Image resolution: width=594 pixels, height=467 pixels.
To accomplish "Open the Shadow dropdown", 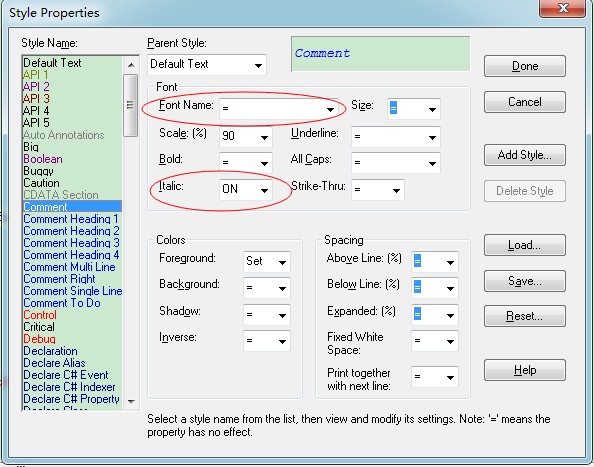I will (x=267, y=315).
